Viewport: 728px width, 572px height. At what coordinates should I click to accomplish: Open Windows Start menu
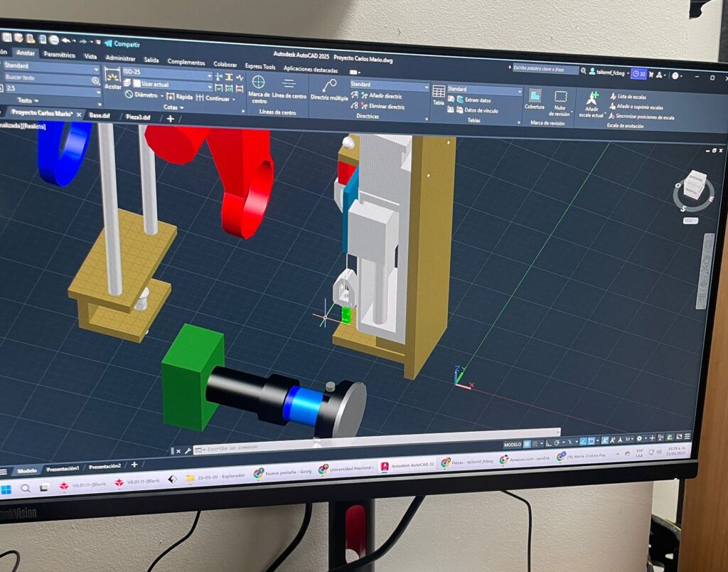6,489
